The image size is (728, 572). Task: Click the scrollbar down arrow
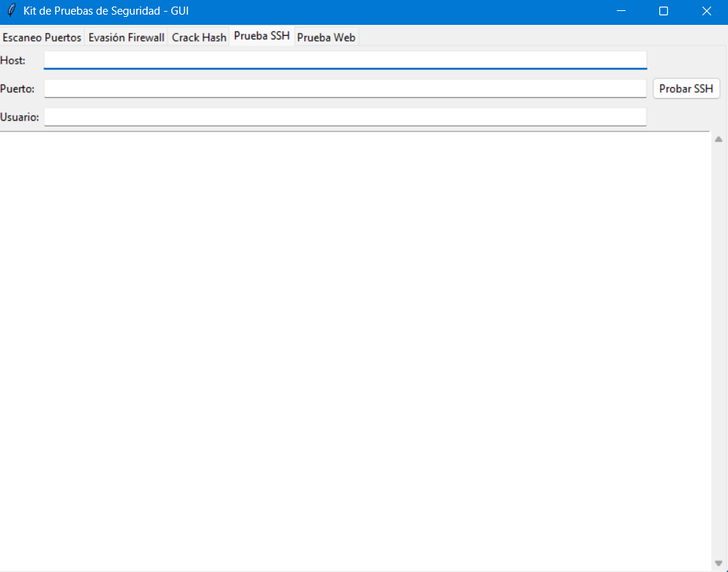(718, 565)
